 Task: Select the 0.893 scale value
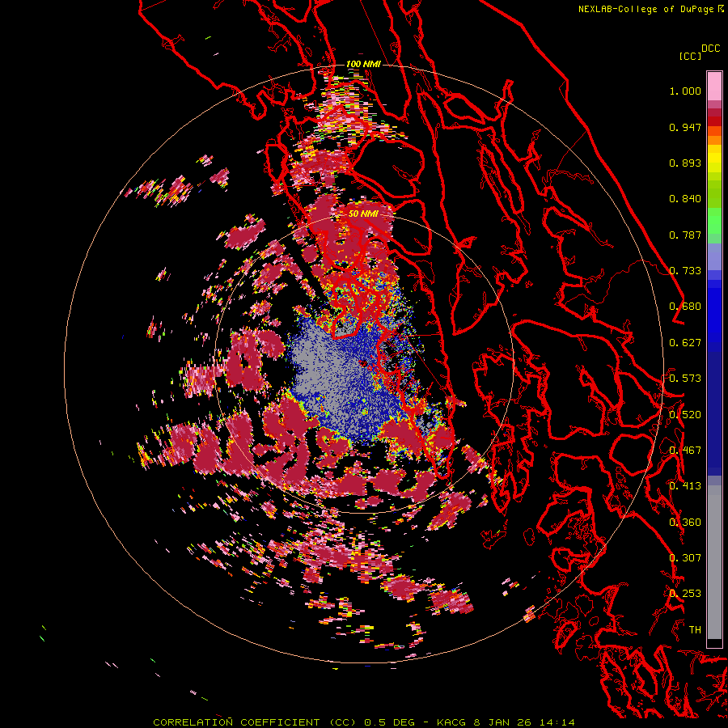click(x=685, y=163)
